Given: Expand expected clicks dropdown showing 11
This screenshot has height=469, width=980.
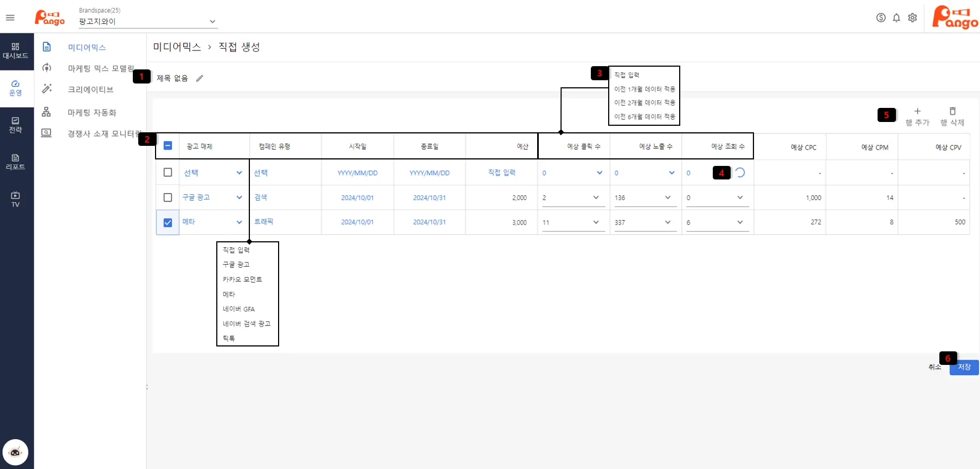Looking at the screenshot, I should point(596,222).
